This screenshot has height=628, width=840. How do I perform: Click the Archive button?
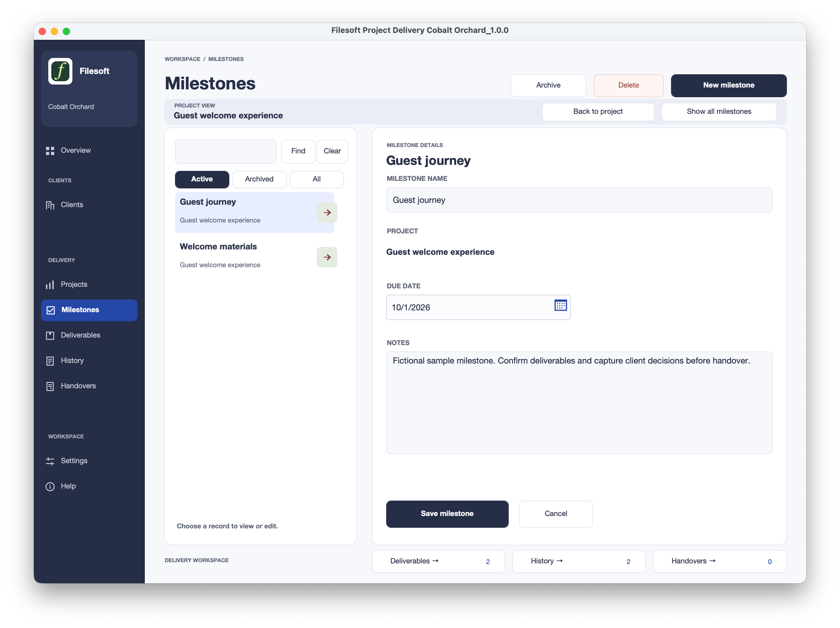(x=548, y=85)
